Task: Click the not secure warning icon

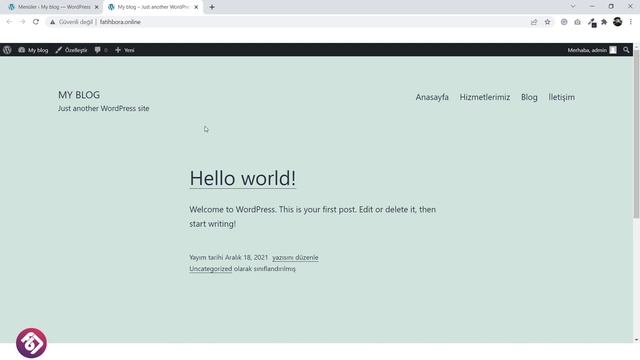Action: (x=52, y=22)
